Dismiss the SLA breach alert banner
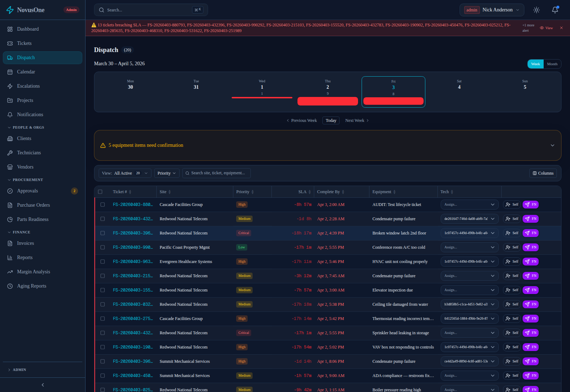570x392 pixels. click(x=561, y=28)
